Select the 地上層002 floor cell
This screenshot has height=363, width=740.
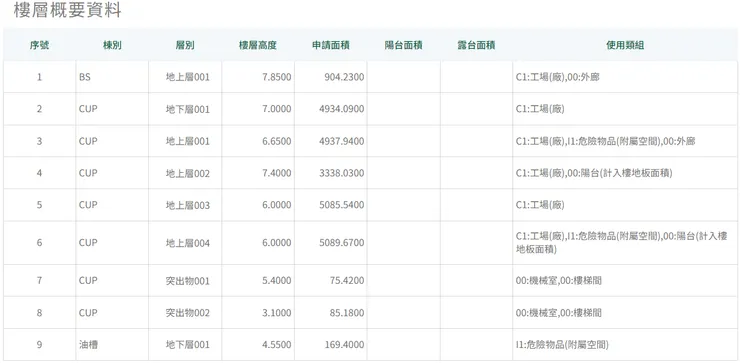coord(185,173)
